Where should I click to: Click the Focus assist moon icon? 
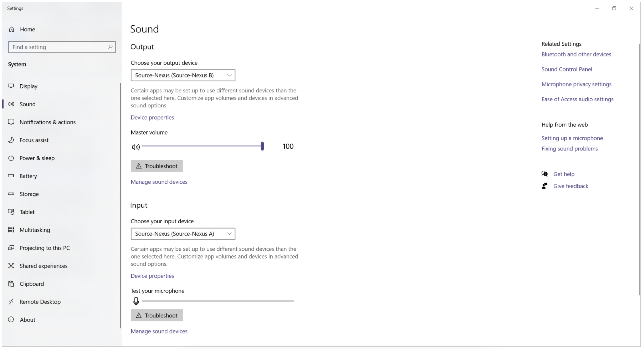tap(11, 140)
